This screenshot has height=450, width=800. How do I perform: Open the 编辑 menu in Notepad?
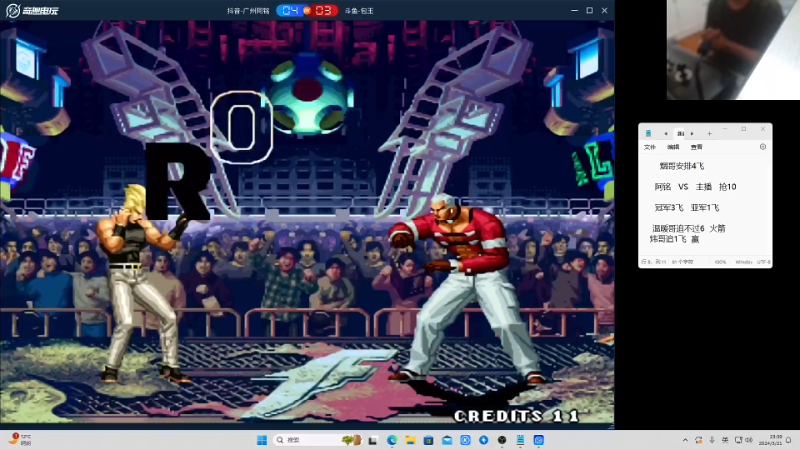673,147
